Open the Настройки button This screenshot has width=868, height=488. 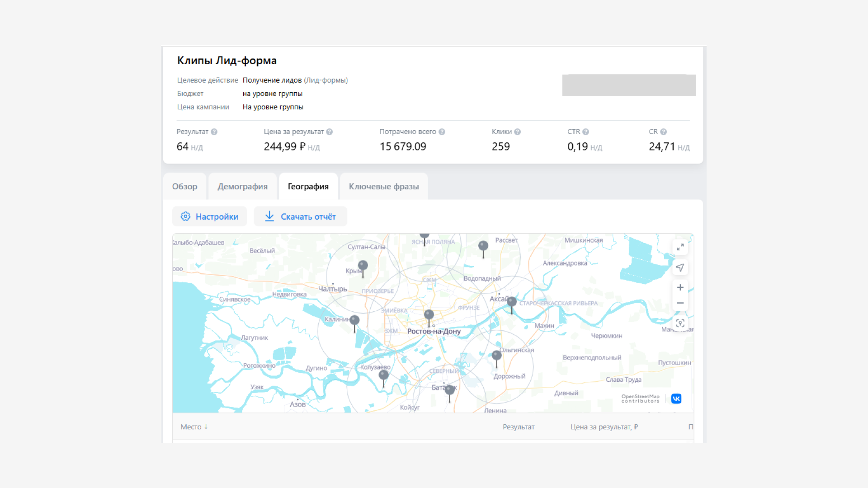[x=210, y=216]
